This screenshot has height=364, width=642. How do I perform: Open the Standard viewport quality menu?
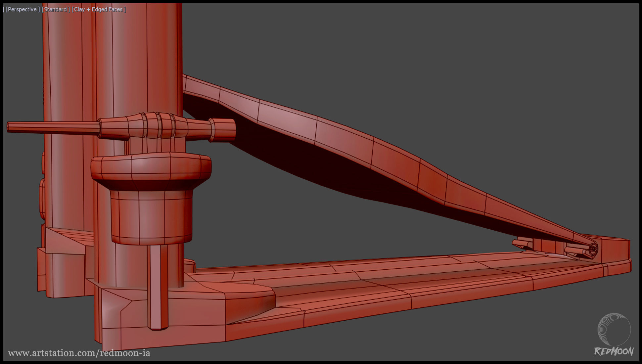click(x=56, y=9)
